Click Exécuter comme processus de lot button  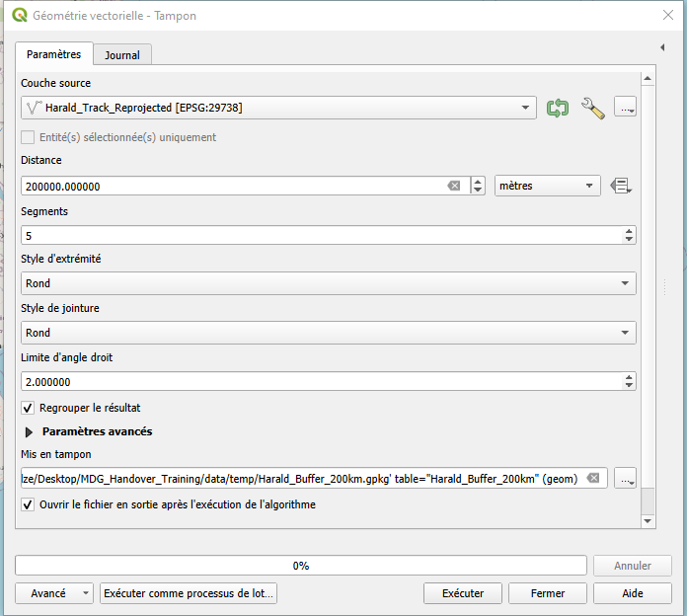190,593
